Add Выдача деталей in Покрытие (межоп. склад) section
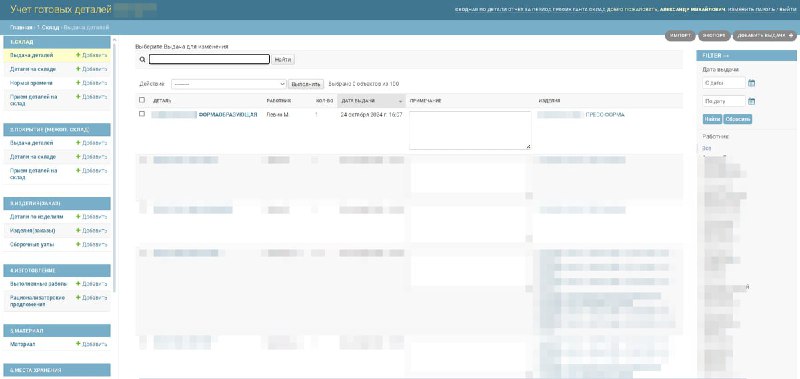The height and width of the screenshot is (379, 800). click(91, 143)
